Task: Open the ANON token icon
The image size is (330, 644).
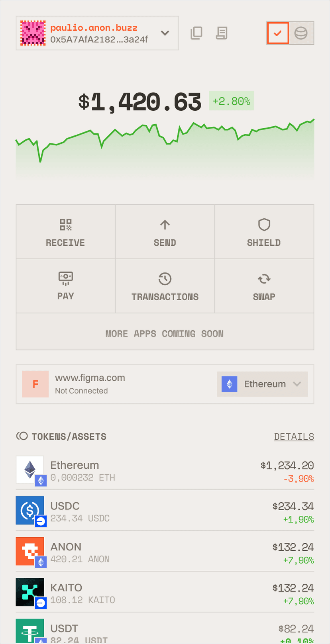Action: tap(30, 552)
